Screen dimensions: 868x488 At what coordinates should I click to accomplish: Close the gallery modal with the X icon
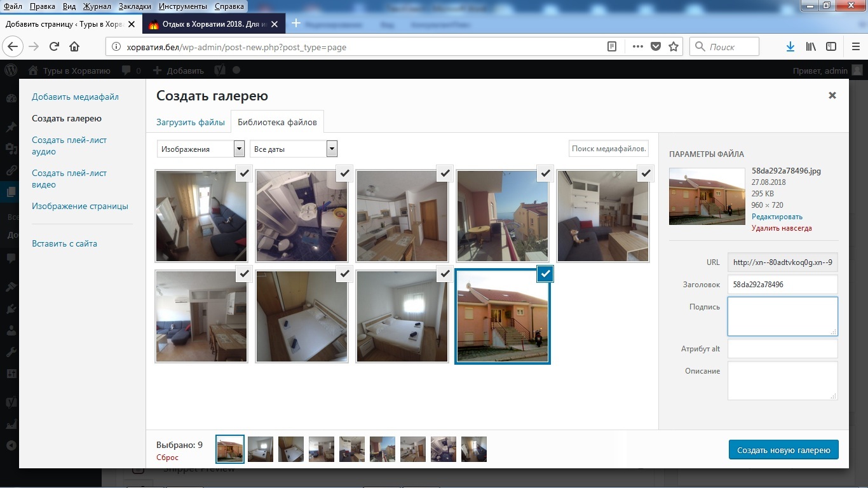[x=832, y=95]
